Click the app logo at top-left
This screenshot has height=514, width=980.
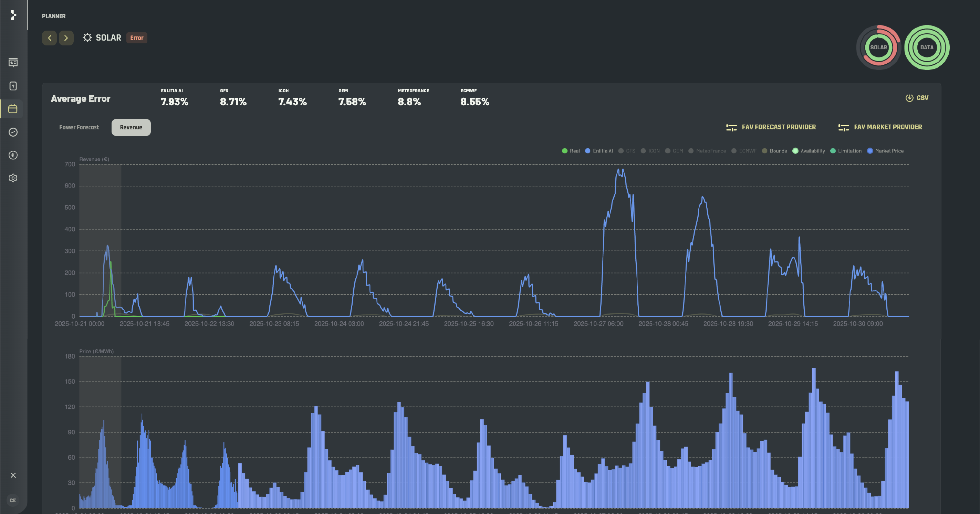pyautogui.click(x=13, y=15)
